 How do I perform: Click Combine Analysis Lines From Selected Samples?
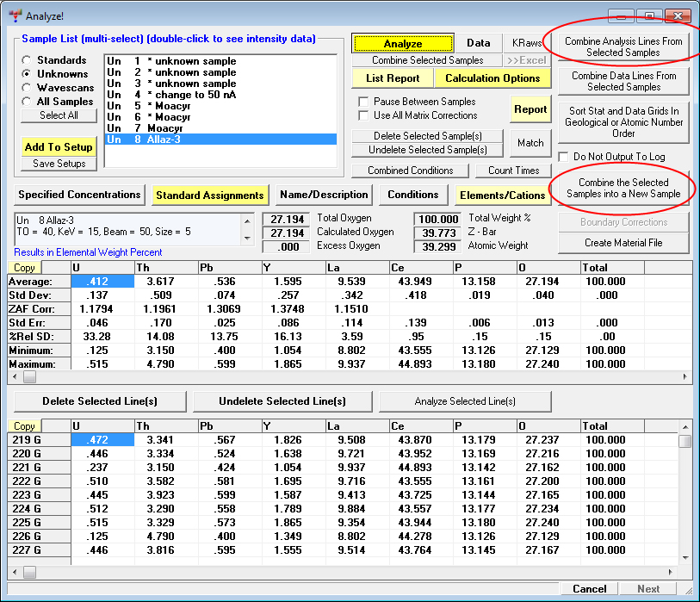pyautogui.click(x=623, y=47)
